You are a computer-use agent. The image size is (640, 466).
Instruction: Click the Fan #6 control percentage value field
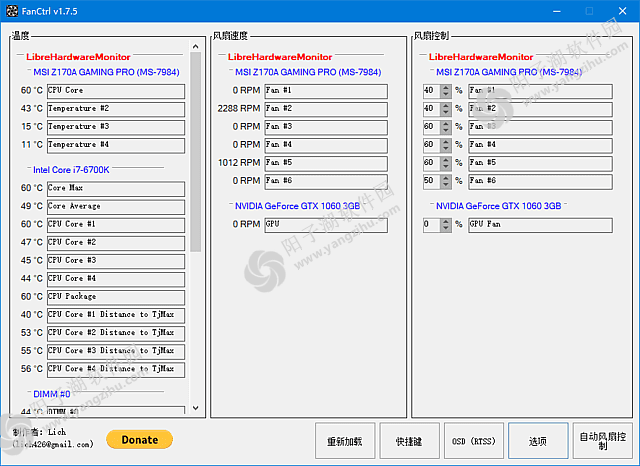point(432,181)
